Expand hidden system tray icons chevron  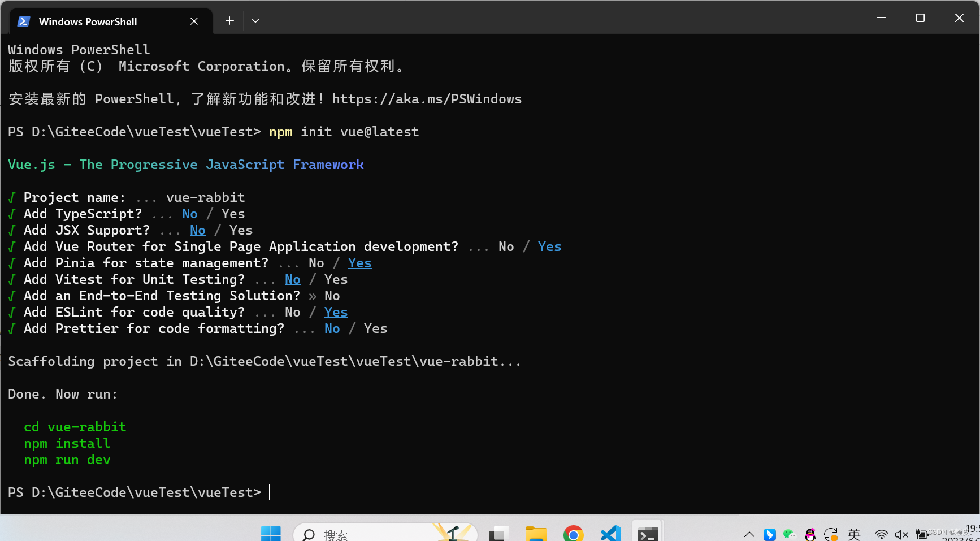[x=749, y=534]
